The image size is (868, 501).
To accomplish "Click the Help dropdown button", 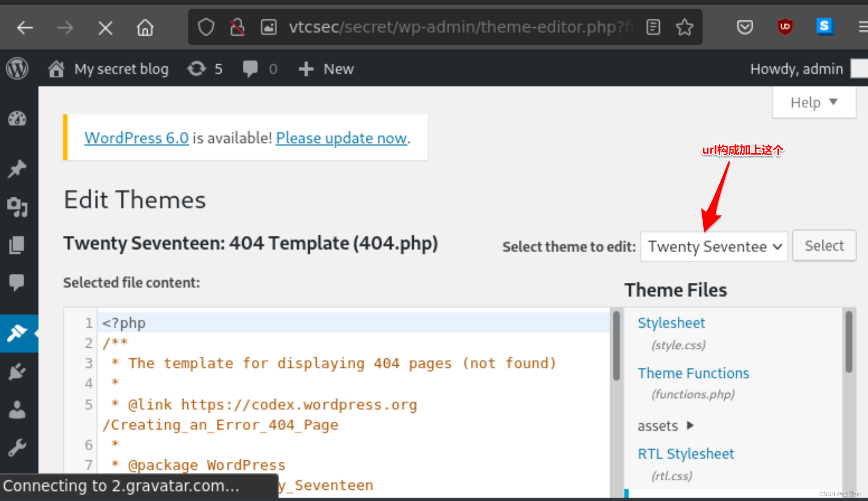I will pos(813,102).
